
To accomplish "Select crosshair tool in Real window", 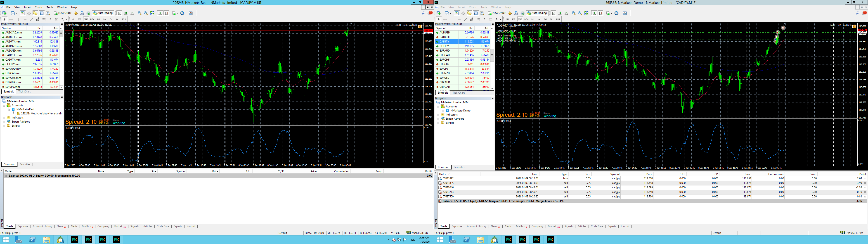I will point(11,19).
